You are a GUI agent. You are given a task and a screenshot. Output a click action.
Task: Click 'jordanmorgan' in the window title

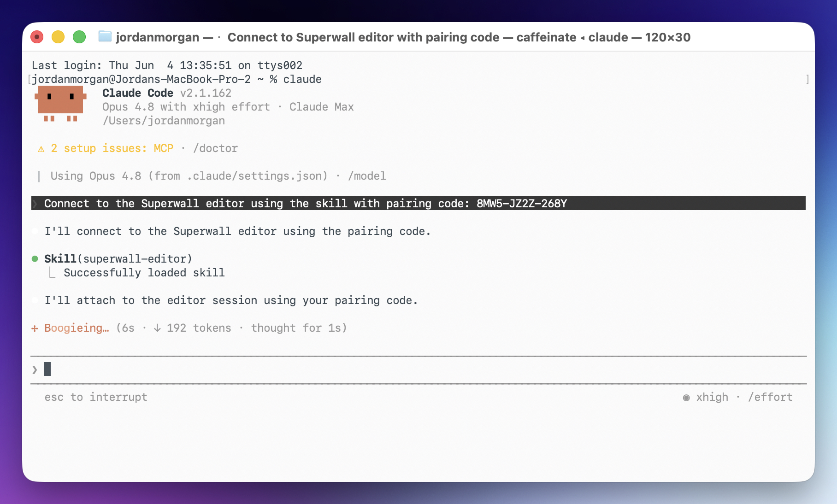point(158,37)
